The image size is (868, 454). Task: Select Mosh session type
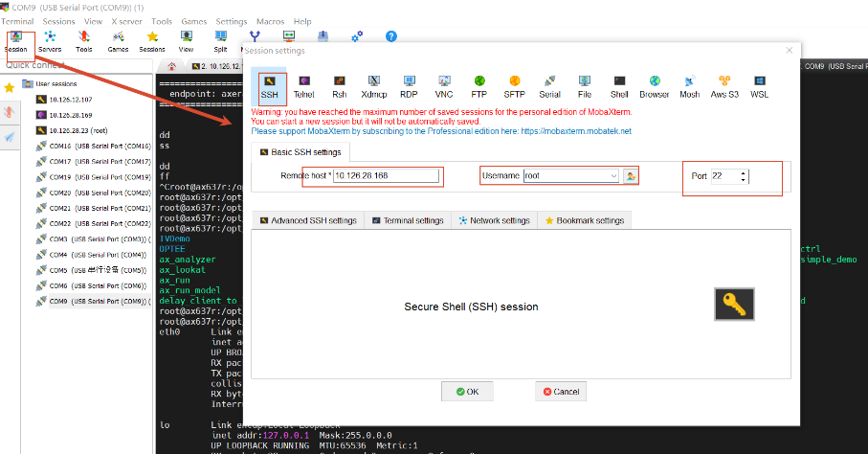pyautogui.click(x=690, y=87)
